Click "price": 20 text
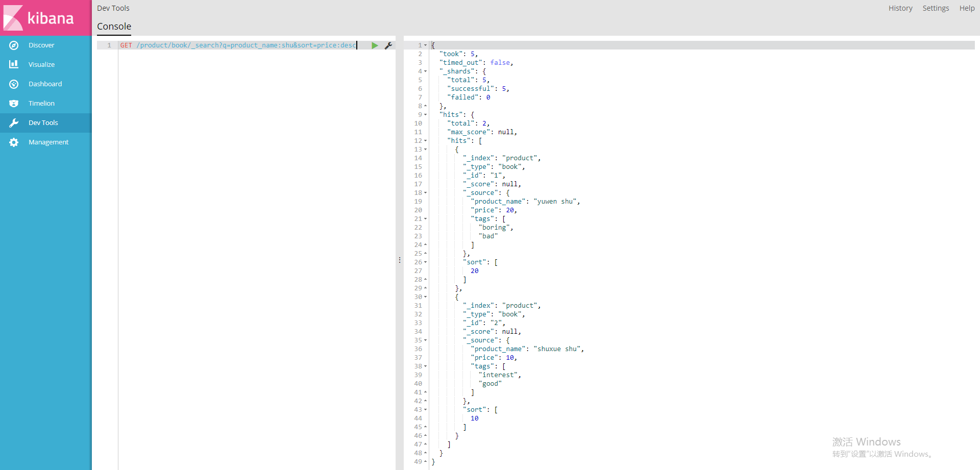Image resolution: width=980 pixels, height=470 pixels. pos(493,210)
